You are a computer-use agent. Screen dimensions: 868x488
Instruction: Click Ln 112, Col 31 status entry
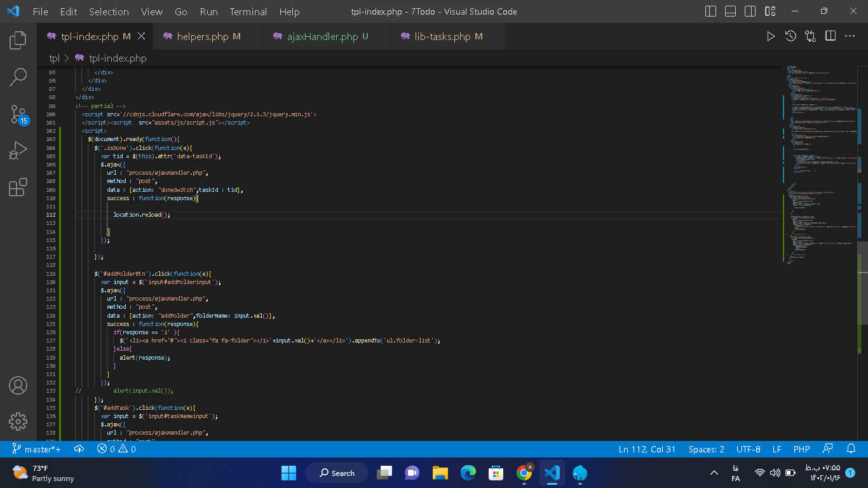pyautogui.click(x=648, y=449)
